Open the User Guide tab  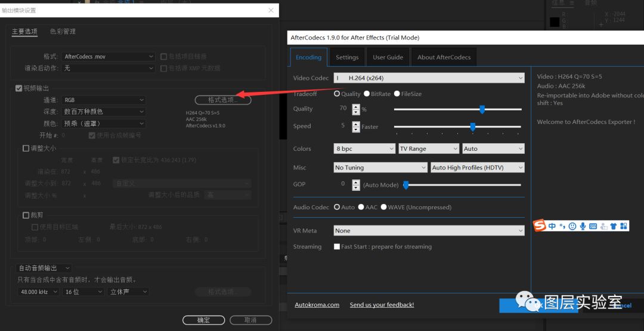tap(388, 57)
